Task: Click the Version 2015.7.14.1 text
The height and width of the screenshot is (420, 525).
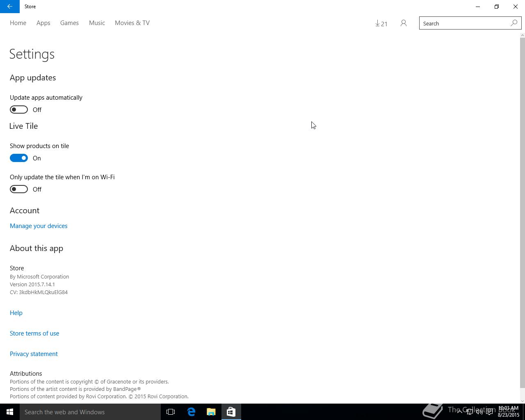Action: point(32,284)
